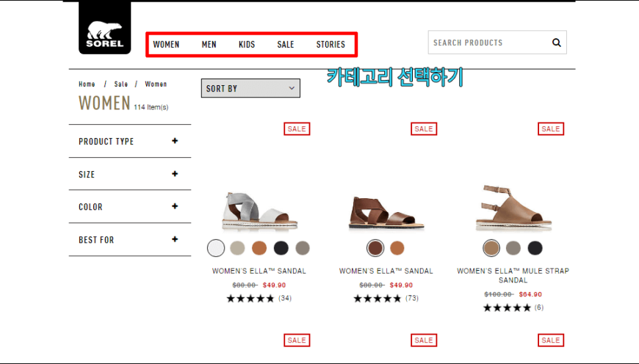This screenshot has width=639, height=364.
Task: Select dark brown swatch on second Ella sandal
Action: coord(375,248)
